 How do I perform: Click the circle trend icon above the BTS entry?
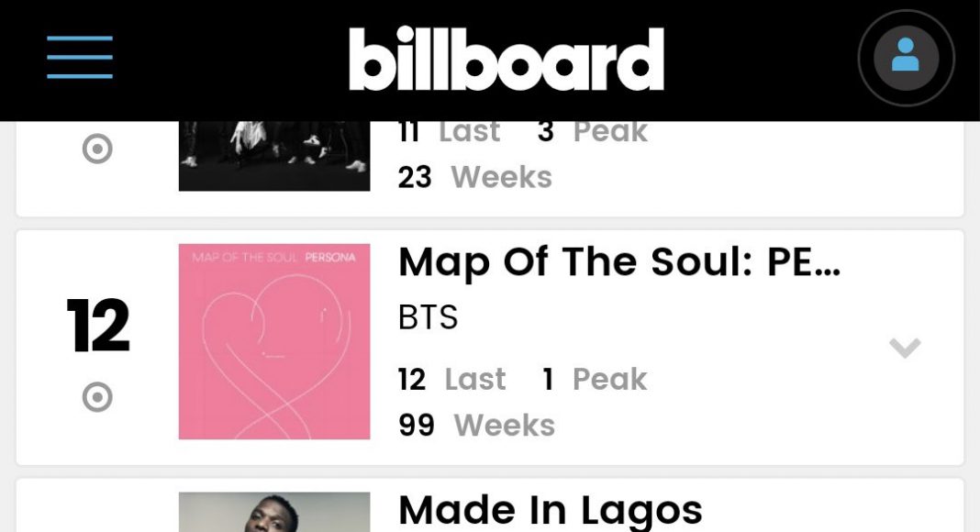pyautogui.click(x=97, y=149)
